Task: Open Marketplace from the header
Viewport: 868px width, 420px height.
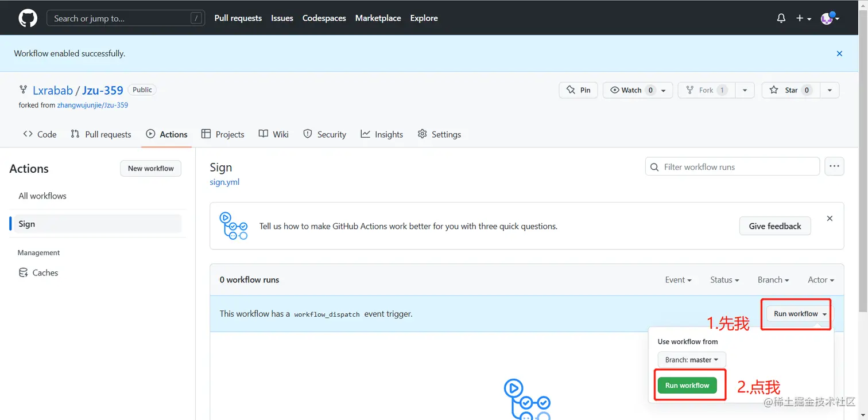Action: pos(378,18)
